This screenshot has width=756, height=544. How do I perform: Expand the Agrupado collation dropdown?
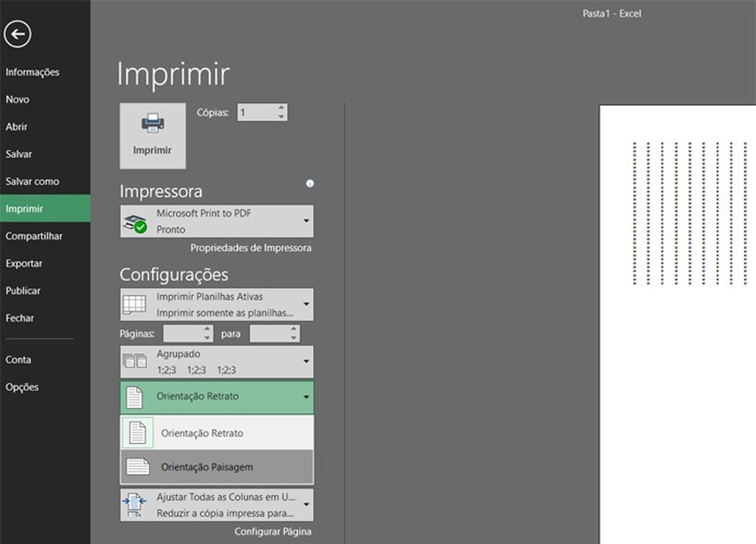click(307, 362)
